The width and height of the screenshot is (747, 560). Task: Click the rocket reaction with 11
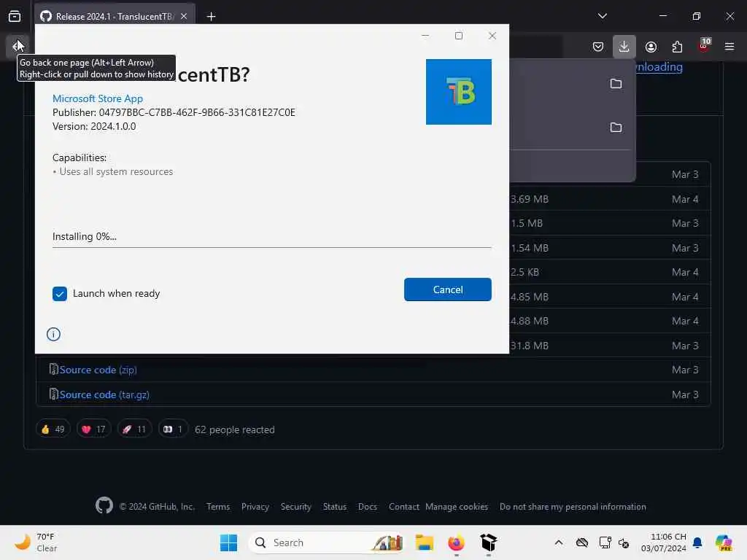(x=134, y=429)
